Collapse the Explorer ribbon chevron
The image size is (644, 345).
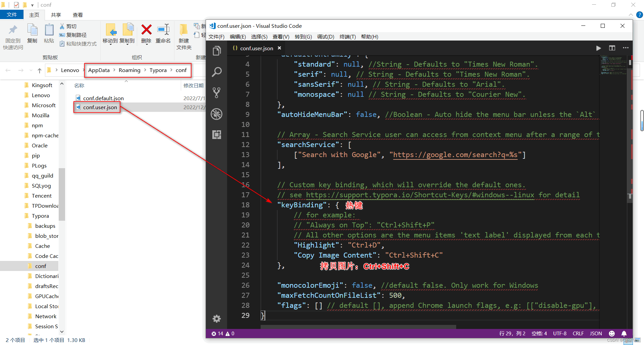coord(631,15)
